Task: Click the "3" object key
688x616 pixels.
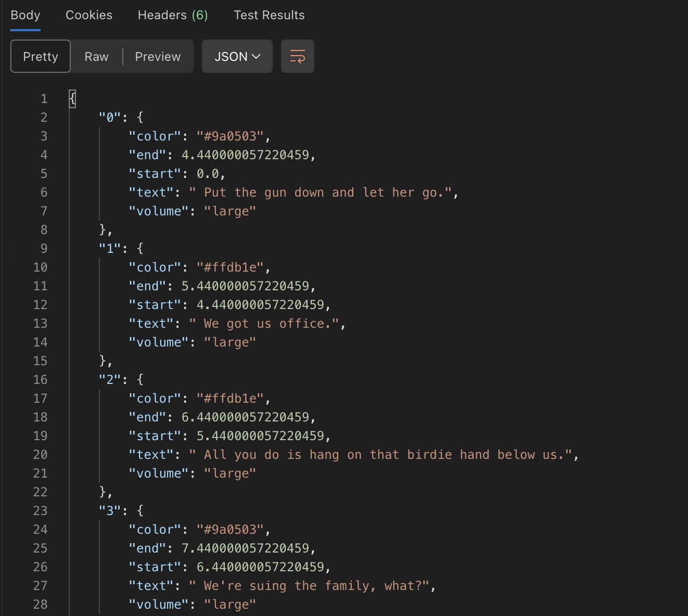Action: pyautogui.click(x=110, y=511)
